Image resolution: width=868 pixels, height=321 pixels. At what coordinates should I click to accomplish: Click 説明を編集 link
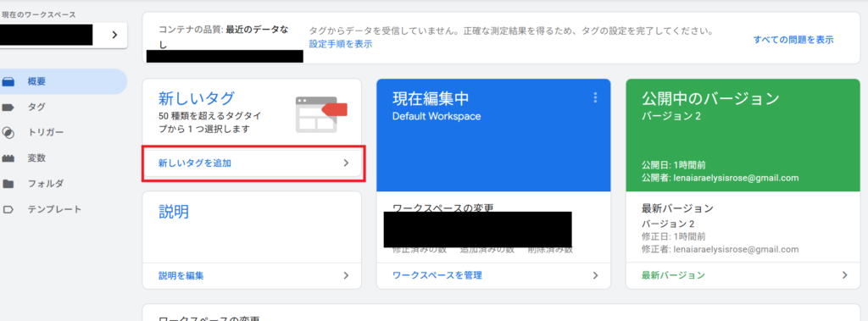pyautogui.click(x=181, y=275)
